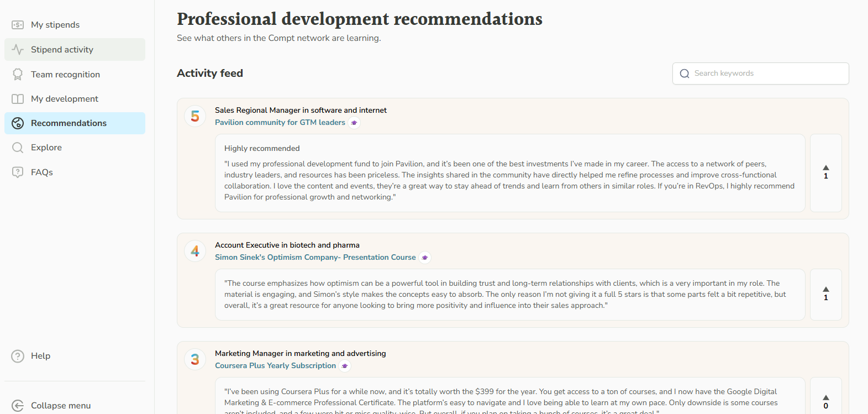Click the Team recognition award icon
This screenshot has height=414, width=868.
tap(18, 74)
